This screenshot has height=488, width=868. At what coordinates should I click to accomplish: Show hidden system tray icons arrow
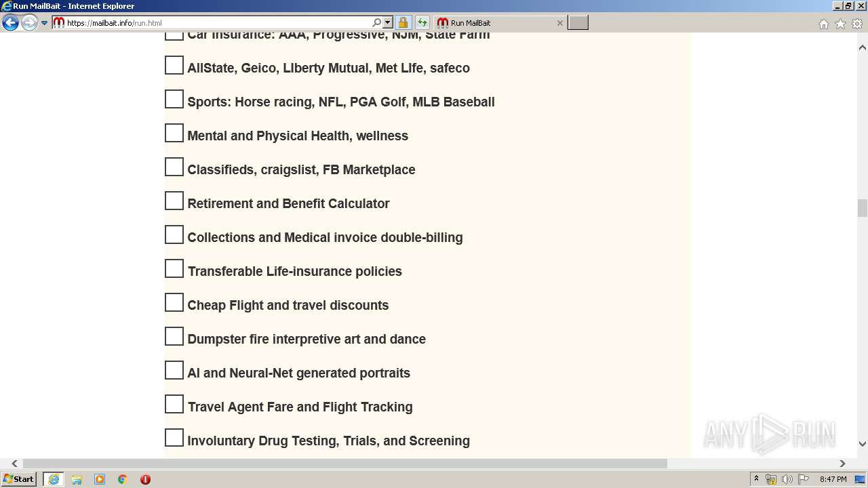click(x=756, y=479)
